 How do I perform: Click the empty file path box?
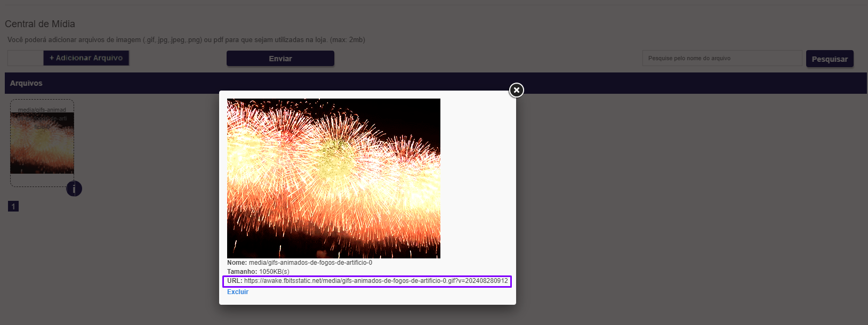click(x=26, y=58)
